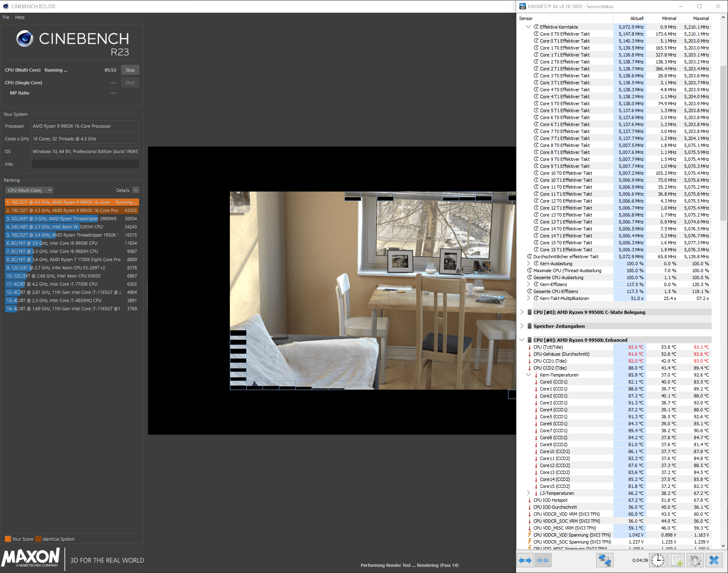
Task: Collapse the Effektive Kerntakte group
Action: (528, 27)
